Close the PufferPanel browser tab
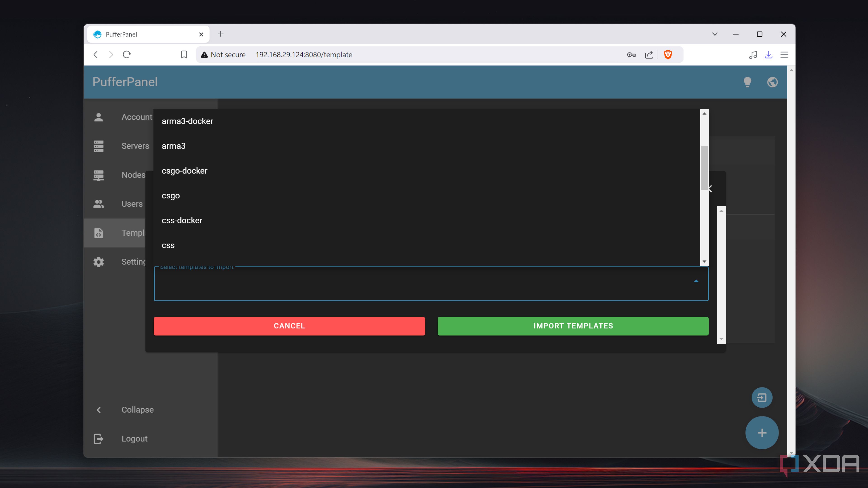This screenshot has height=488, width=868. [201, 34]
